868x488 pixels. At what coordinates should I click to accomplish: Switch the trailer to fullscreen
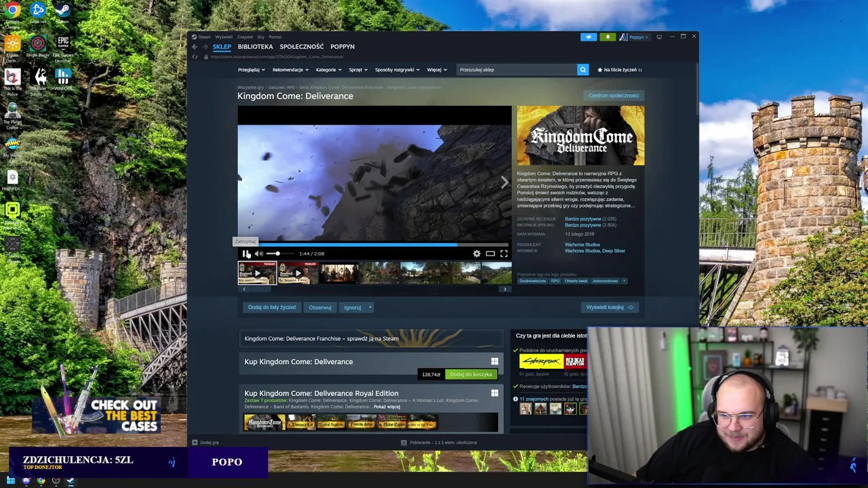tap(504, 253)
